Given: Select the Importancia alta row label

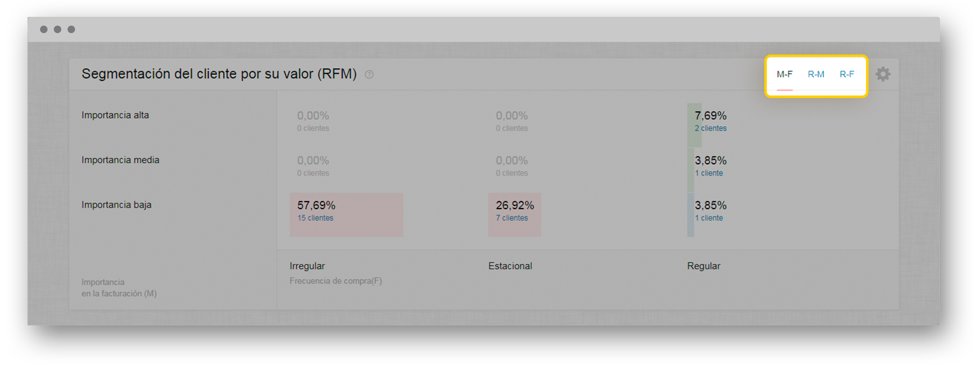Looking at the screenshot, I should pyautogui.click(x=116, y=115).
